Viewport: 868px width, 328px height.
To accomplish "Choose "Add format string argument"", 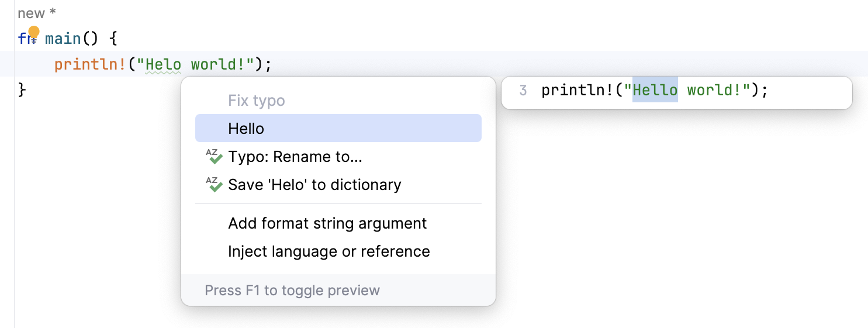I will pos(327,223).
